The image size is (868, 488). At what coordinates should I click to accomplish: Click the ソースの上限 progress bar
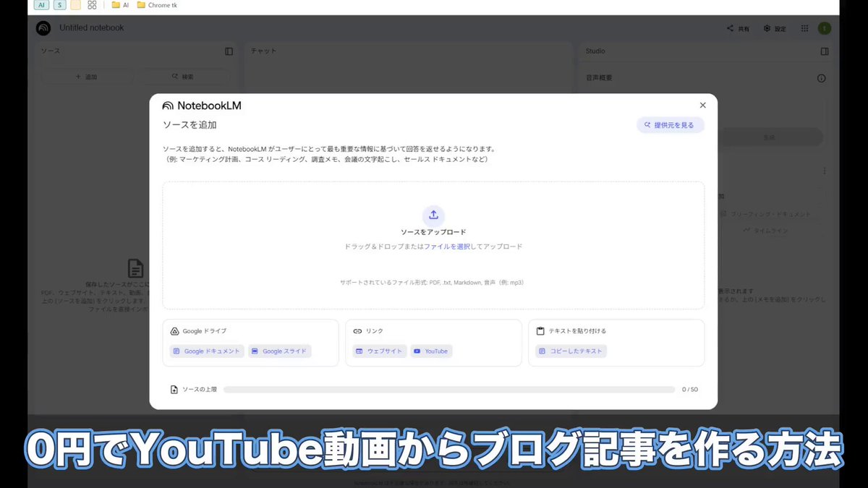click(x=449, y=390)
